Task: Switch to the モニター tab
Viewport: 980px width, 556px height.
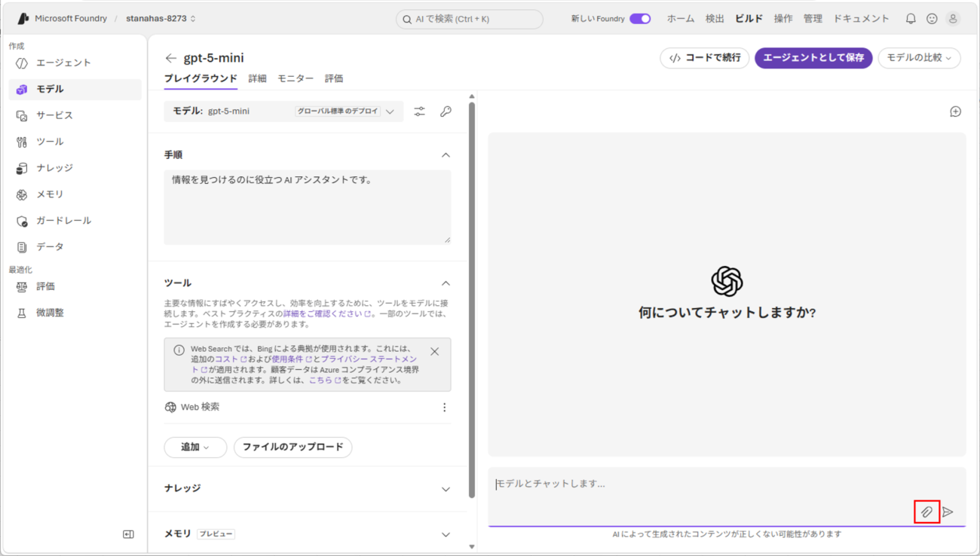Action: 296,78
